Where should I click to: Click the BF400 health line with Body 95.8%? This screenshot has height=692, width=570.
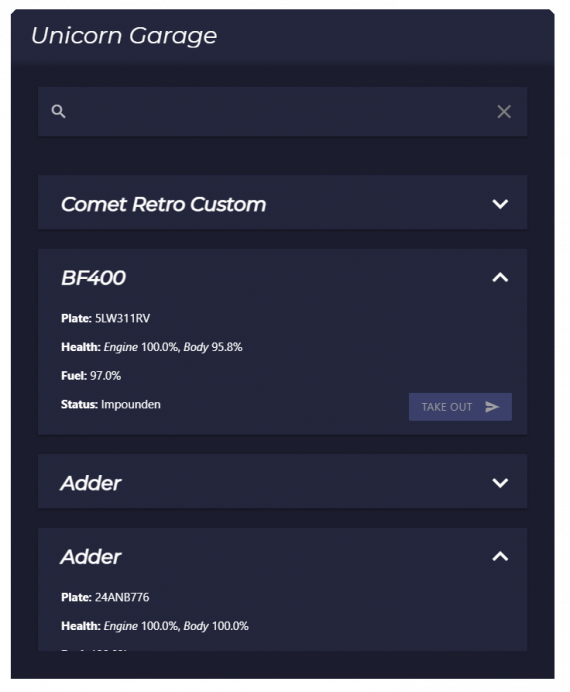click(x=152, y=347)
